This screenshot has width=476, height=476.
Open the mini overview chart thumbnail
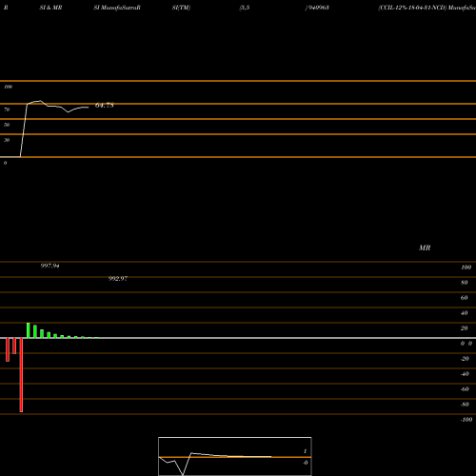(x=235, y=456)
